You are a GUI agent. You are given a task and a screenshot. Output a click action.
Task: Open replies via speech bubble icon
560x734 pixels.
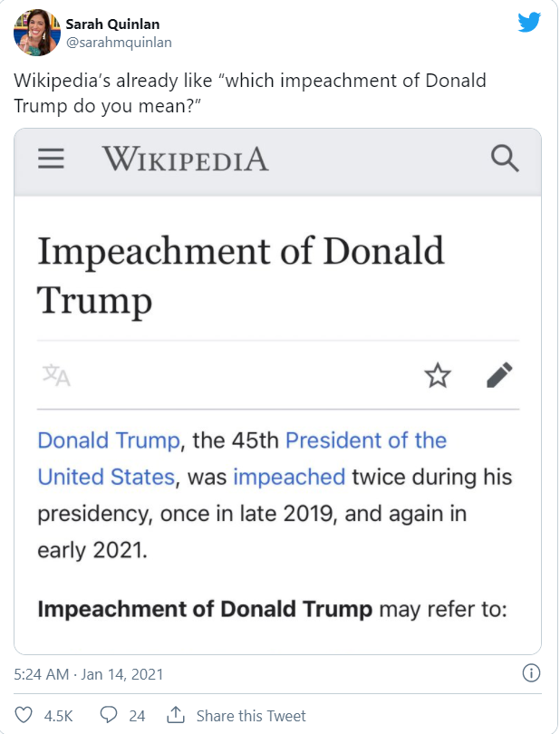click(109, 715)
